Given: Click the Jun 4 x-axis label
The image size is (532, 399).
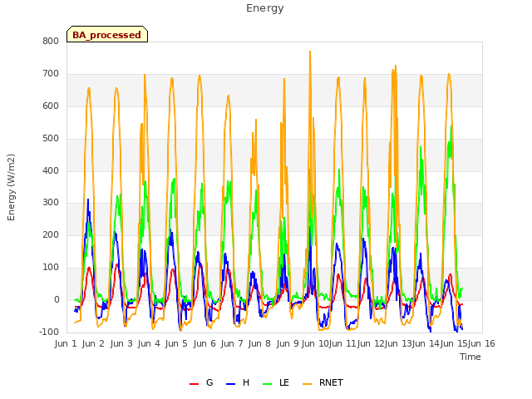Looking at the screenshot, I should coord(149,343).
